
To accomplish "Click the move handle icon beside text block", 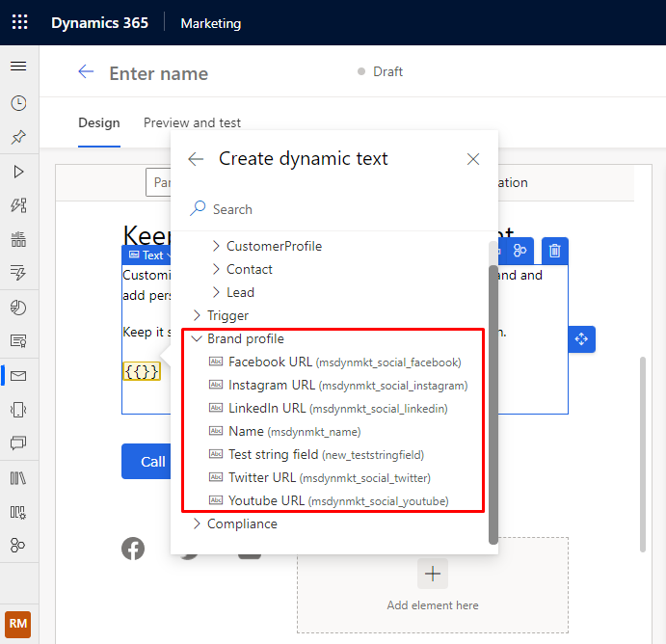I will click(x=581, y=339).
